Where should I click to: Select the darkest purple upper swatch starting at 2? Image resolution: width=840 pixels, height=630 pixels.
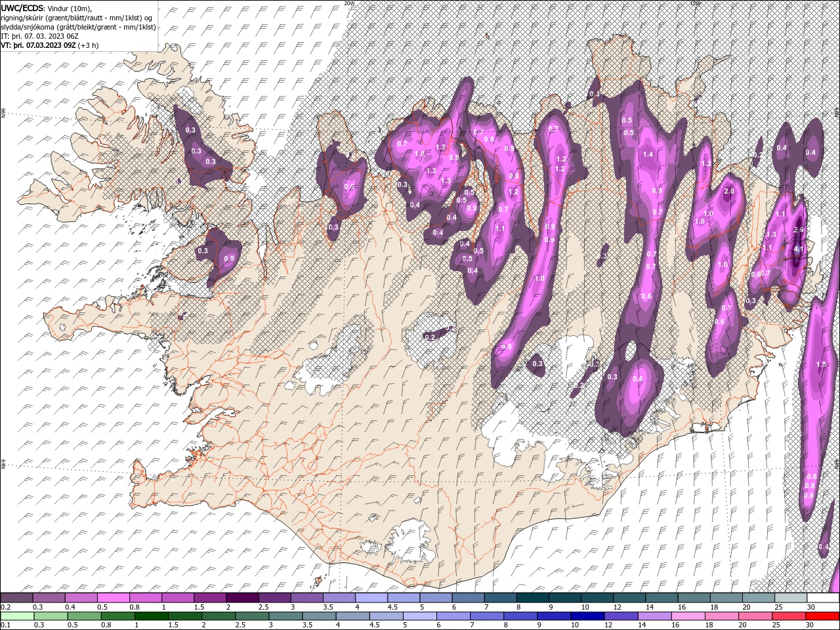[242, 598]
